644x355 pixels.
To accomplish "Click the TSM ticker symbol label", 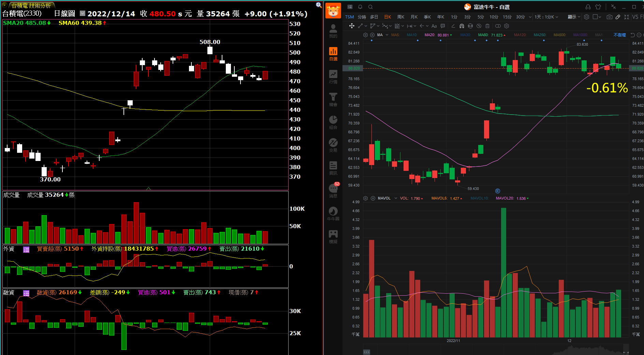I will 349,17.
